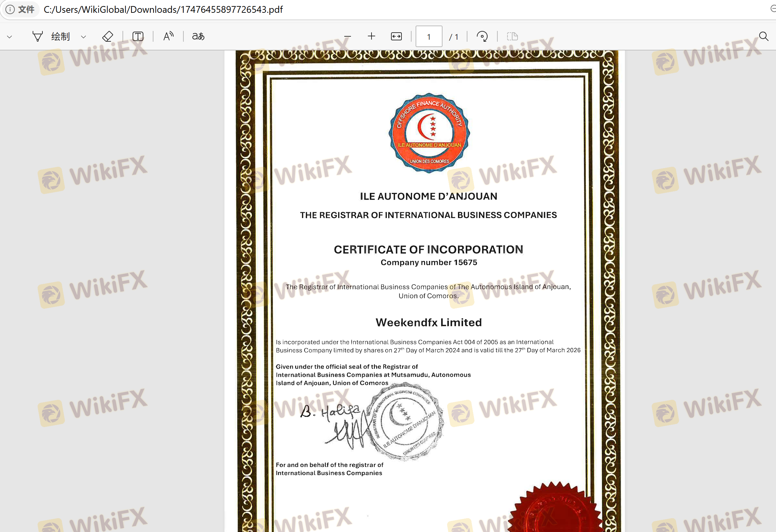This screenshot has height=532, width=776.
Task: Rotate the PDF page
Action: (x=482, y=36)
